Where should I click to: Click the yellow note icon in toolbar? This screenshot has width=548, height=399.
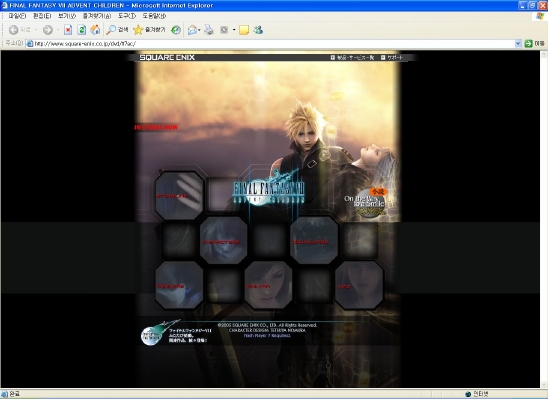[x=244, y=30]
